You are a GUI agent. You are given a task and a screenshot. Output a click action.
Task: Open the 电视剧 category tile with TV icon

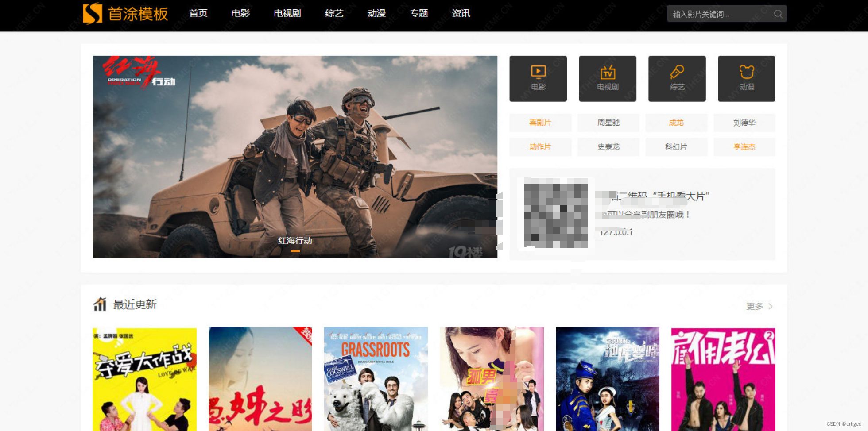click(608, 79)
